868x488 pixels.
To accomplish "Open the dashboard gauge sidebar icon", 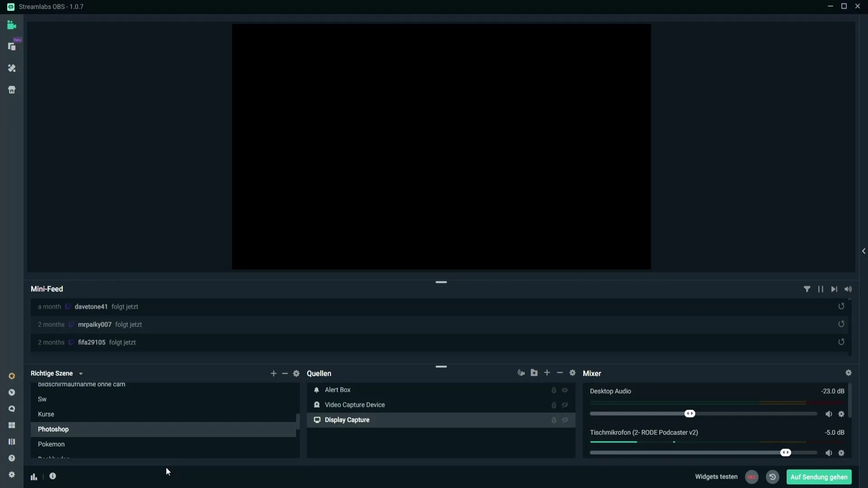I will click(12, 393).
